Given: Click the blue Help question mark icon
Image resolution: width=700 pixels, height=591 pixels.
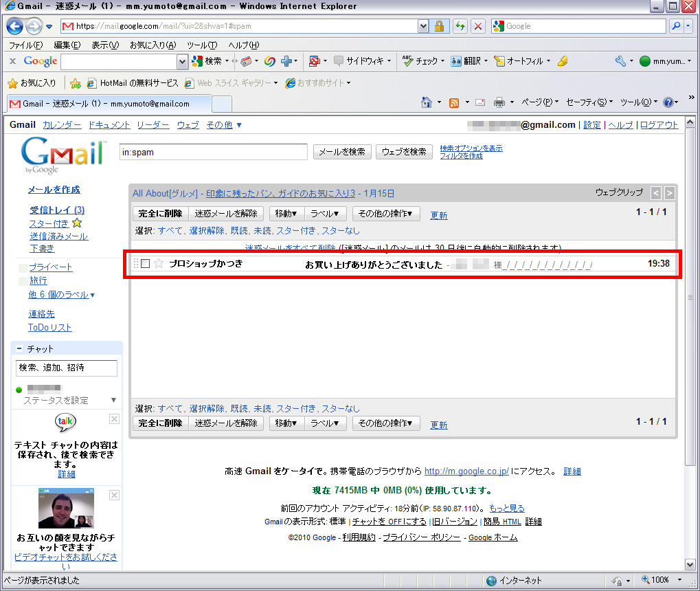Looking at the screenshot, I should 668,103.
